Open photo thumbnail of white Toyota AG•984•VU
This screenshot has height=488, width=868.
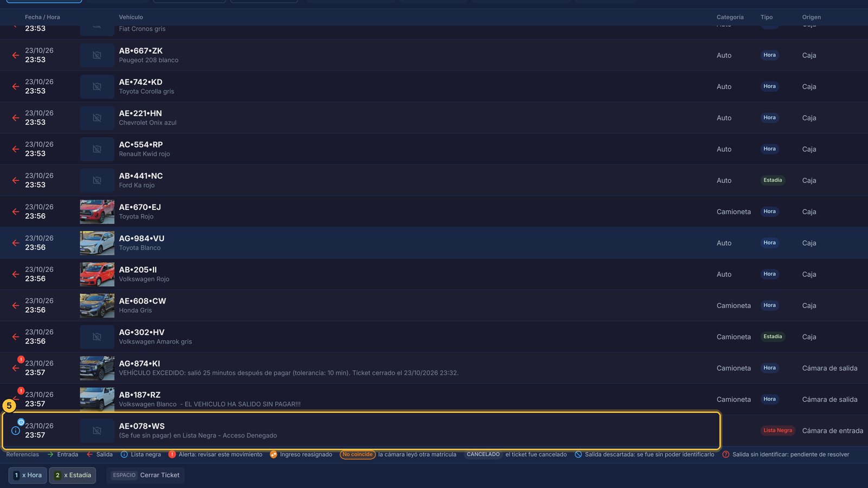97,243
